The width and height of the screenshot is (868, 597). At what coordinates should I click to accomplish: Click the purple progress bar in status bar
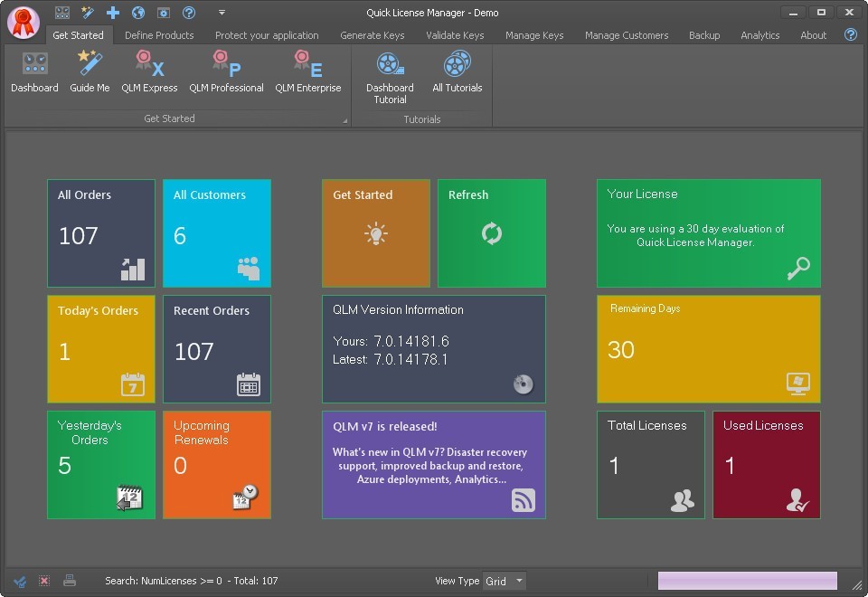(x=748, y=581)
